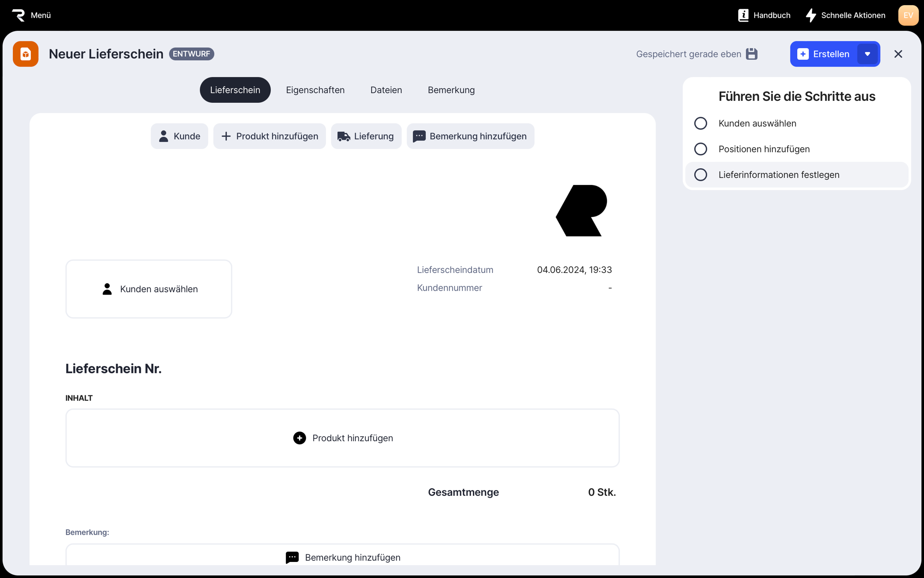Click the orange delivery note package icon
Image resolution: width=924 pixels, height=578 pixels.
(x=26, y=54)
